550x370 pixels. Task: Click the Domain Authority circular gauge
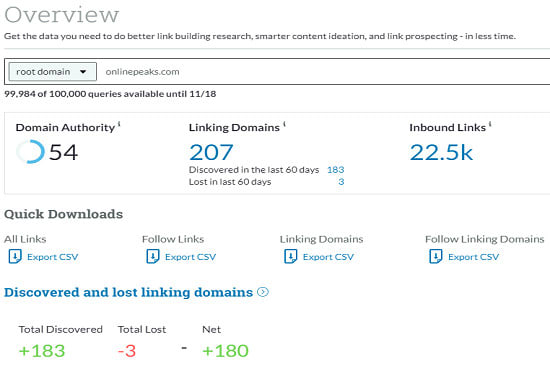pyautogui.click(x=31, y=152)
